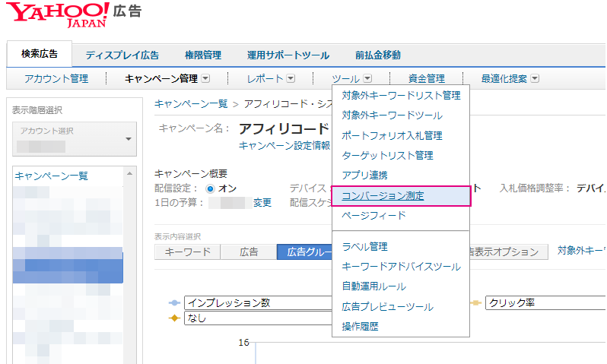
Task: Click the 自動運用ルール menu entry
Action: click(373, 286)
